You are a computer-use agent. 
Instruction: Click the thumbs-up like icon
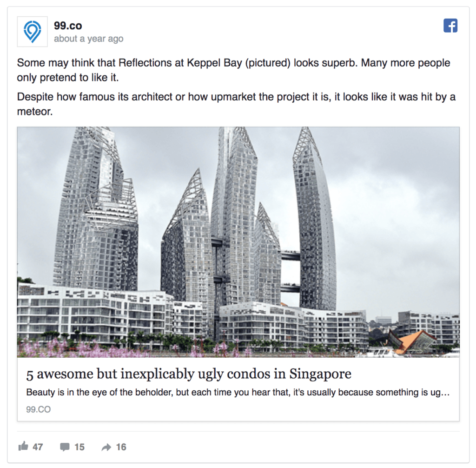(23, 447)
